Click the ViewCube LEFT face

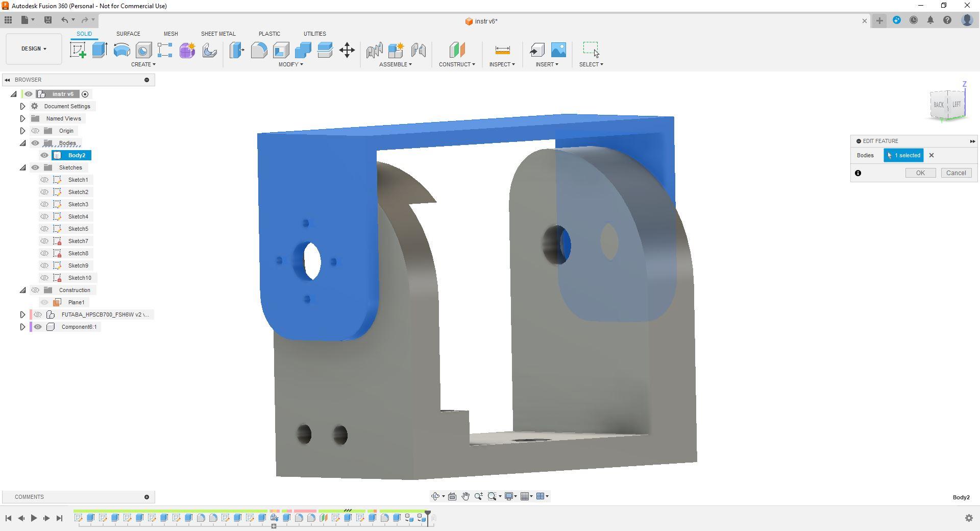tap(956, 105)
